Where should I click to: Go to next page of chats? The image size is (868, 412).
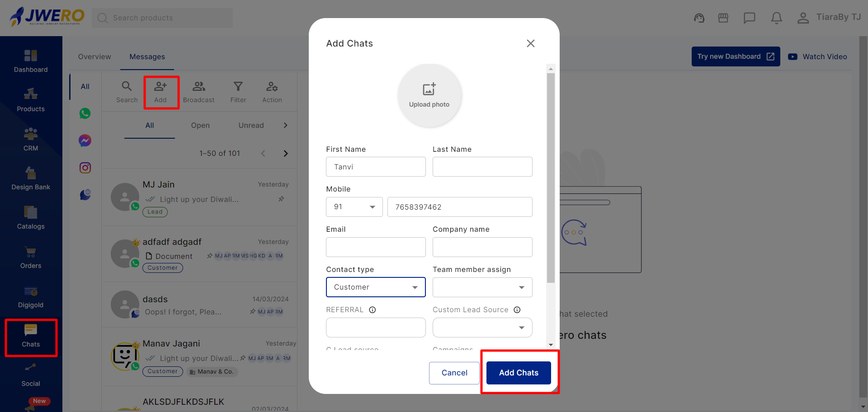pos(285,154)
